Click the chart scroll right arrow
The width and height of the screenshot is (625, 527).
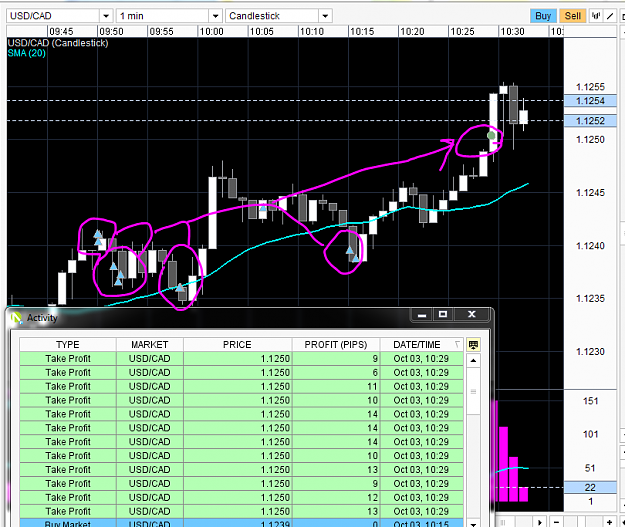click(540, 522)
